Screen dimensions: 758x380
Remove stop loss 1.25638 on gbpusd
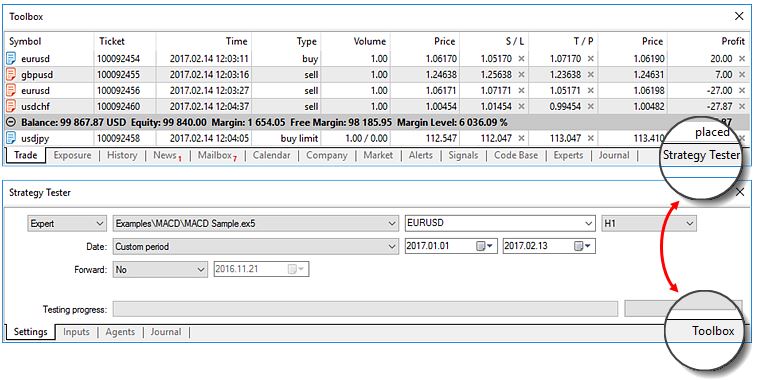pos(521,75)
